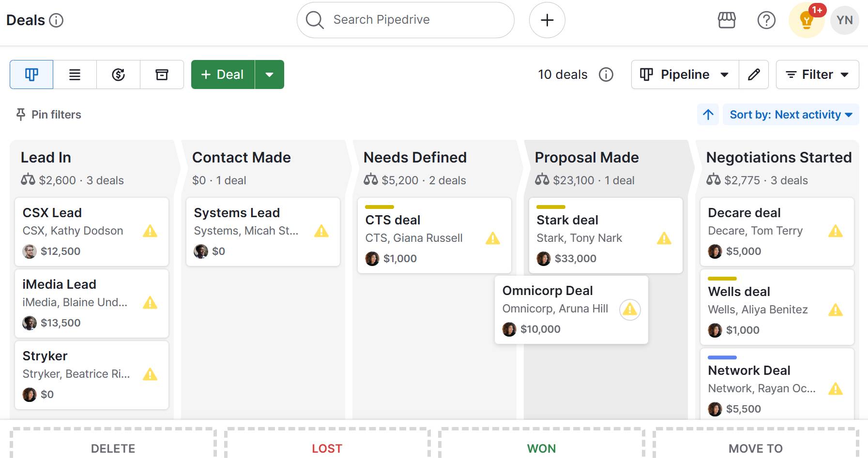868x458 pixels.
Task: Open the Filter dropdown
Action: pos(817,74)
